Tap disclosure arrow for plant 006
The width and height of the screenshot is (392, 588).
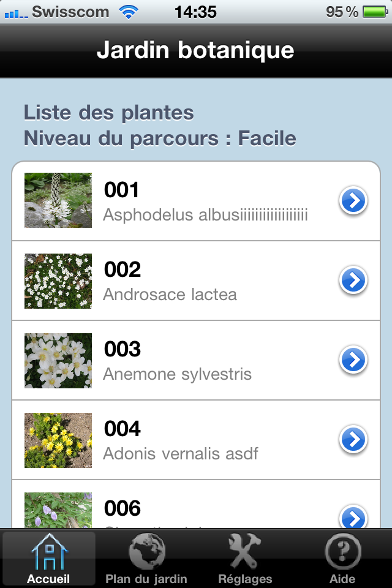[353, 517]
